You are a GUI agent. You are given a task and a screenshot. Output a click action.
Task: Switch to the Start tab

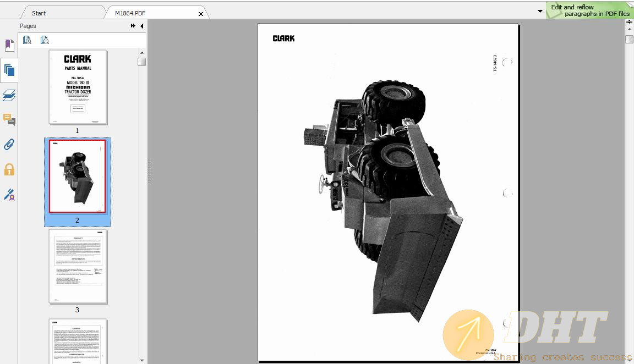pos(39,13)
